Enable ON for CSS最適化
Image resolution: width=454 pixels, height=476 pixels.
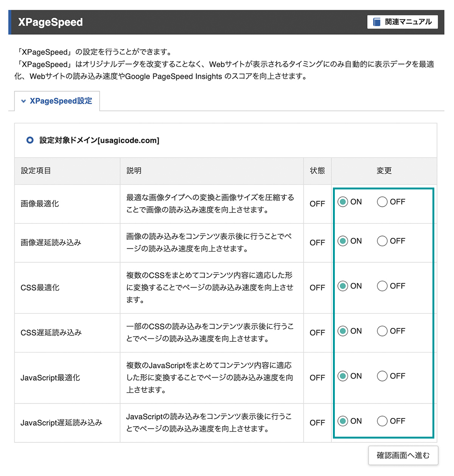click(x=343, y=286)
